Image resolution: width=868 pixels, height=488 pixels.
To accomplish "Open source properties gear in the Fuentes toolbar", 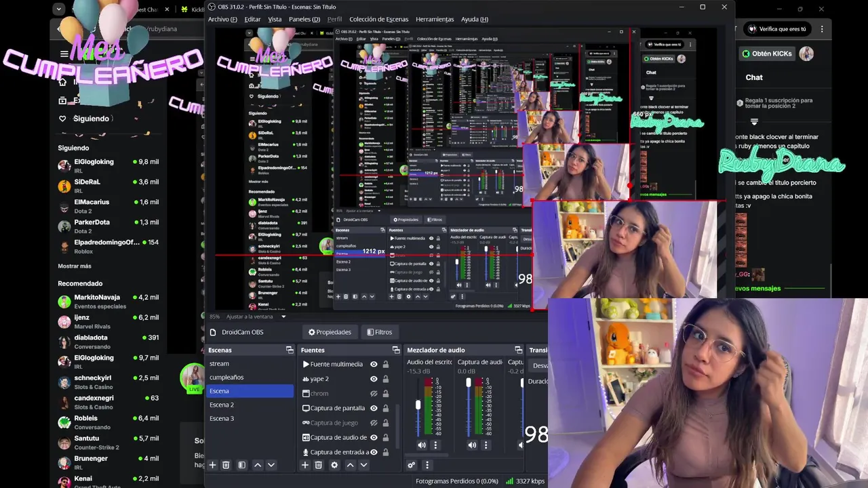I will (334, 465).
